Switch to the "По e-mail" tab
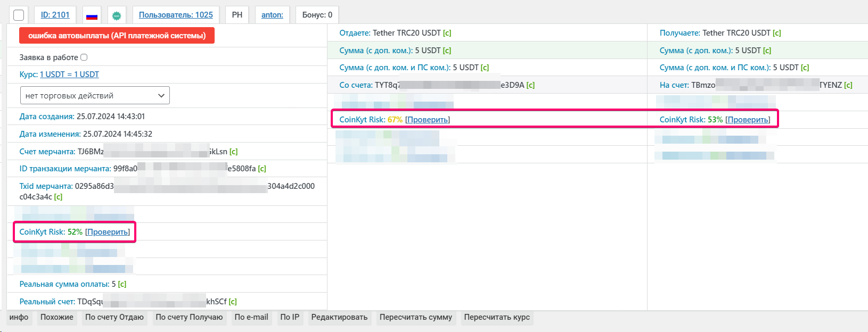868x332 pixels. 251,317
